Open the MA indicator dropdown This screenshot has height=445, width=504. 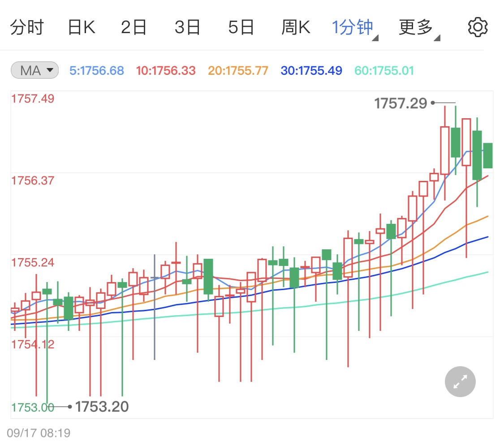tap(34, 70)
